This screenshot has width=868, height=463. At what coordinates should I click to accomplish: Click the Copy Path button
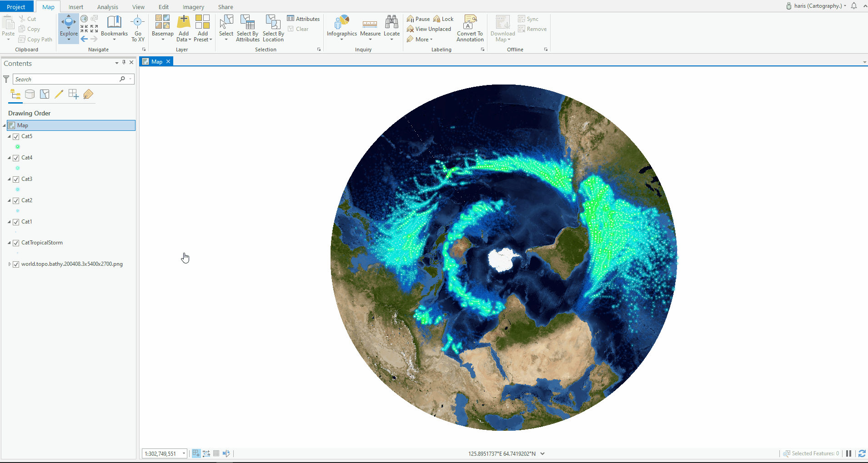coord(35,39)
